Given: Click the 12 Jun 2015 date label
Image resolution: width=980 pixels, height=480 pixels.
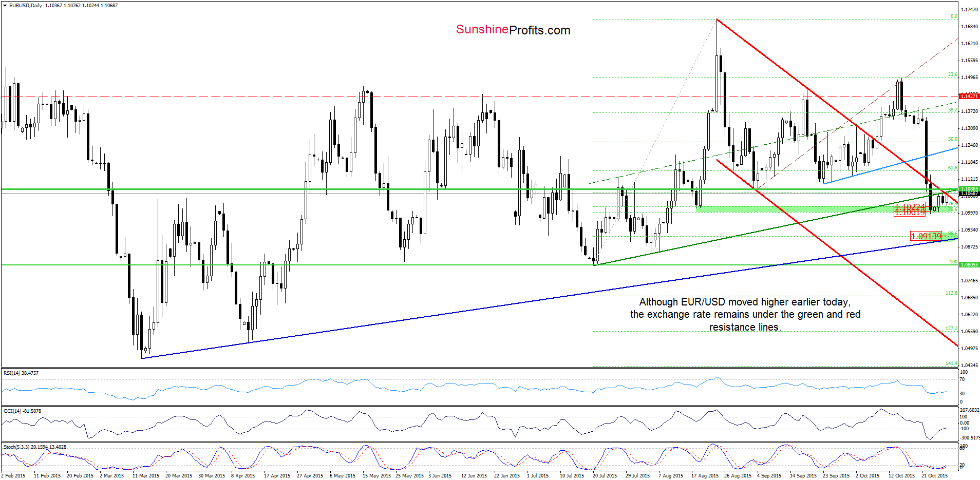Looking at the screenshot, I should click(x=475, y=476).
